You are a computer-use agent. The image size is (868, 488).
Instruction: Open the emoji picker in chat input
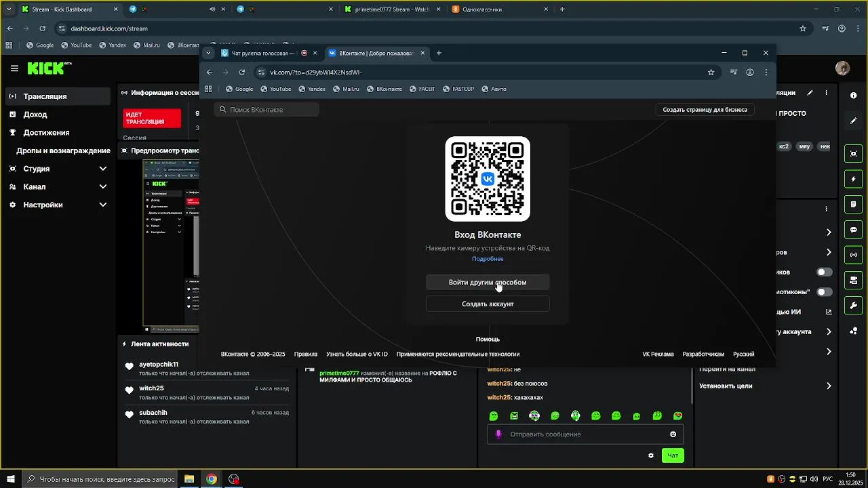673,434
